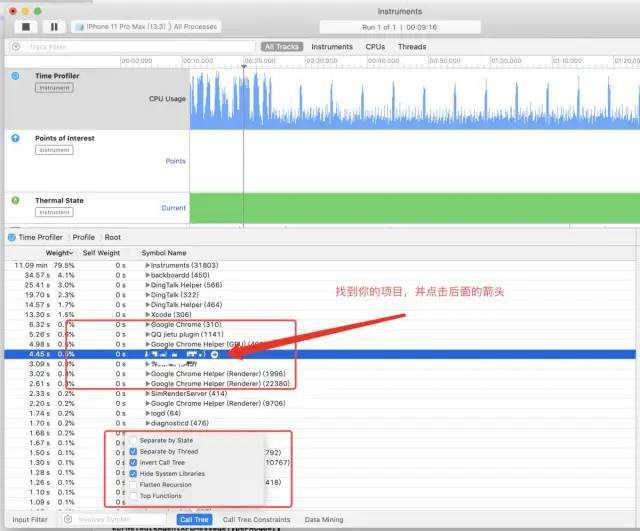
Task: Expand Google Chrome Helper (Renderer) (1996) row
Action: (148, 374)
